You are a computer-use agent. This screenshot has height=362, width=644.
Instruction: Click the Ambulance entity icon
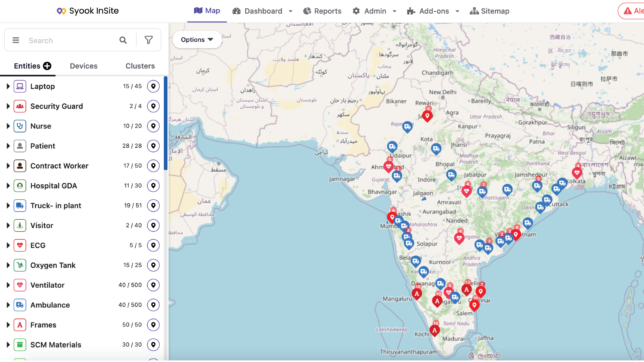point(20,305)
